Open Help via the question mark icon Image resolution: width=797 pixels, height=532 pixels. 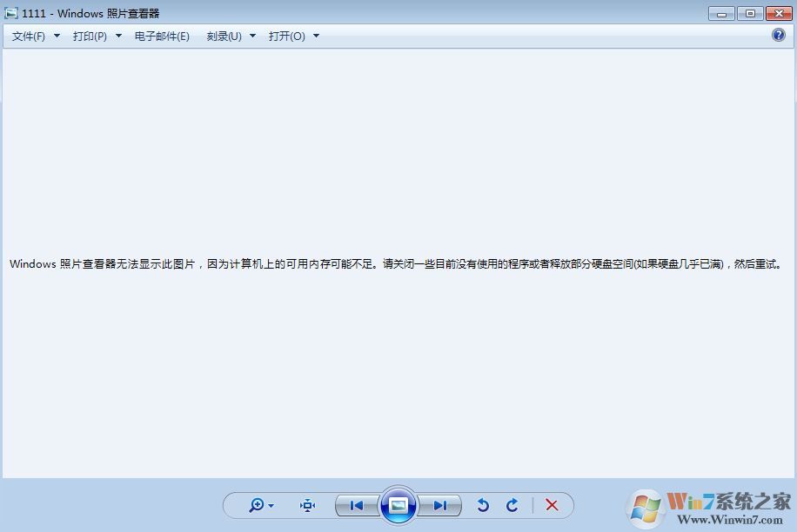pyautogui.click(x=777, y=35)
